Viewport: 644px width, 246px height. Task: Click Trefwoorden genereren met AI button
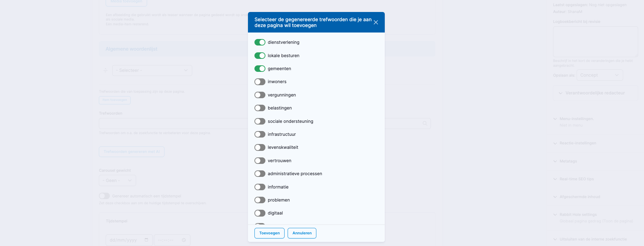pos(132,152)
